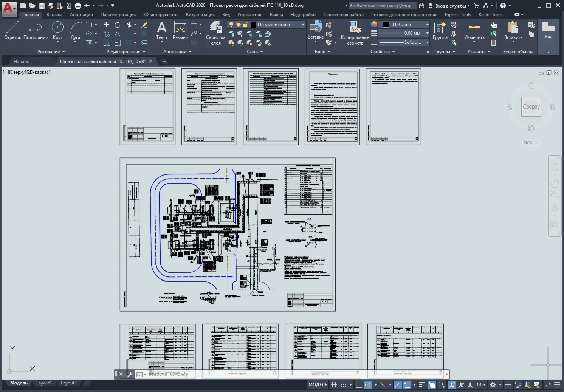Viewport: 564px width, 392px height.
Task: Select the Круг circle tool
Action: tap(57, 30)
